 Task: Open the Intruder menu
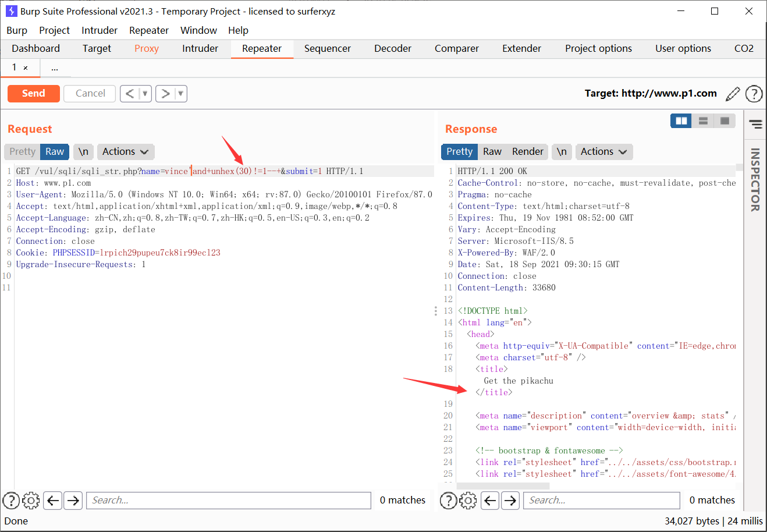[100, 30]
